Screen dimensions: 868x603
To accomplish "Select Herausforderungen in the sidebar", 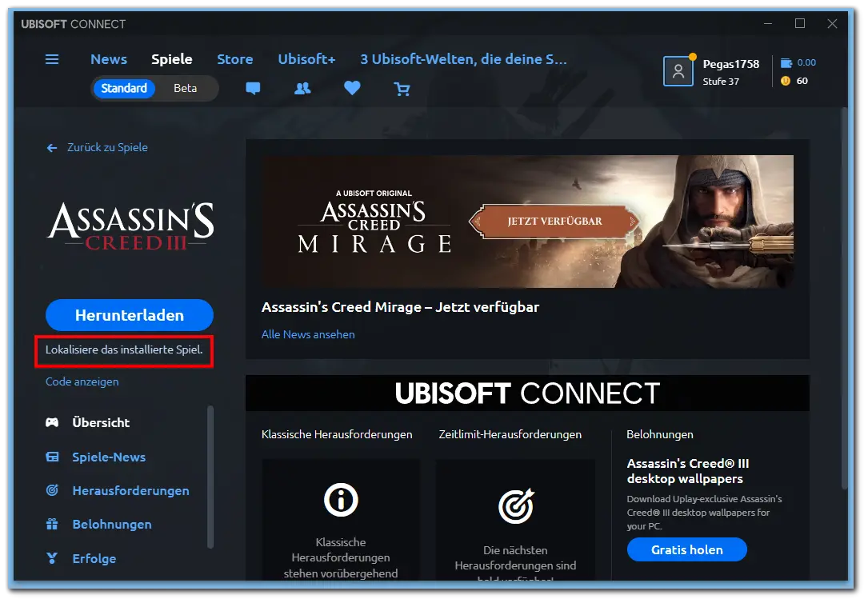I will click(x=130, y=491).
